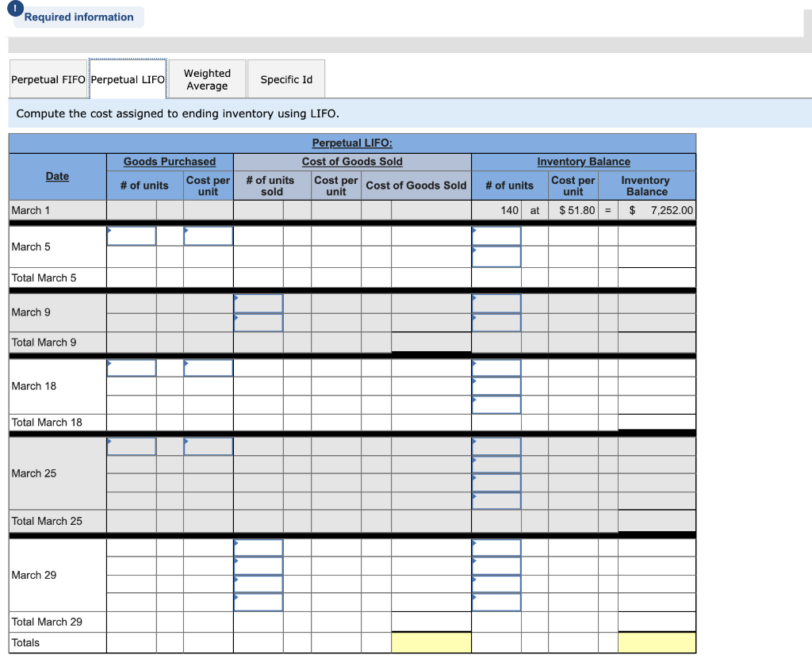Expand the March 29 units sold selector
The width and height of the screenshot is (812, 662).
point(259,547)
